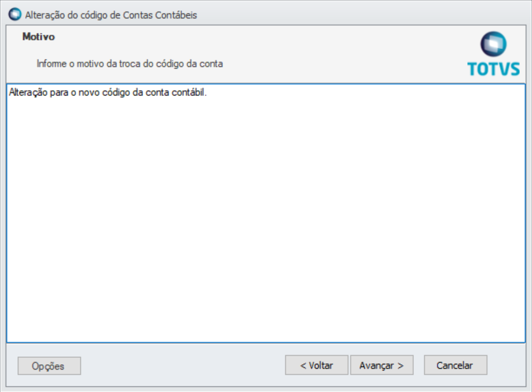Click the TOTVS logo in header
This screenshot has height=392, width=532.
pyautogui.click(x=493, y=54)
